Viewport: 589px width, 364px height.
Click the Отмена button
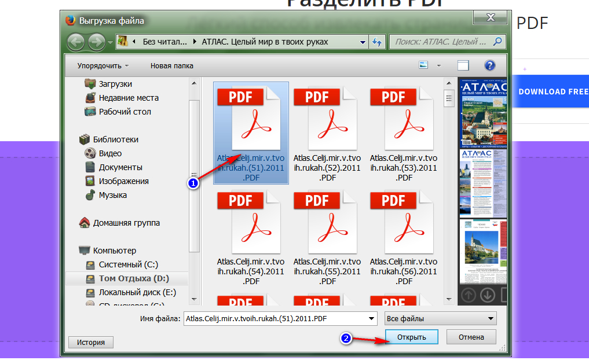(x=471, y=337)
